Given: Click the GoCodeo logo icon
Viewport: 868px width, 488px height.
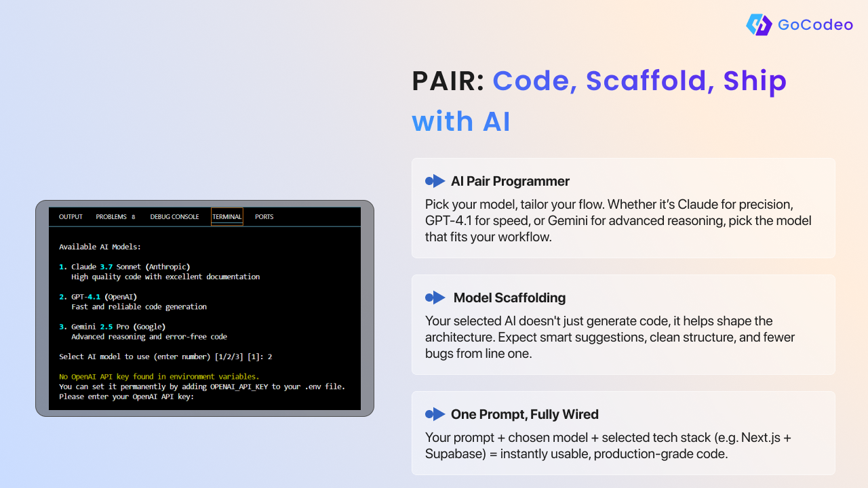Looking at the screenshot, I should tap(759, 25).
